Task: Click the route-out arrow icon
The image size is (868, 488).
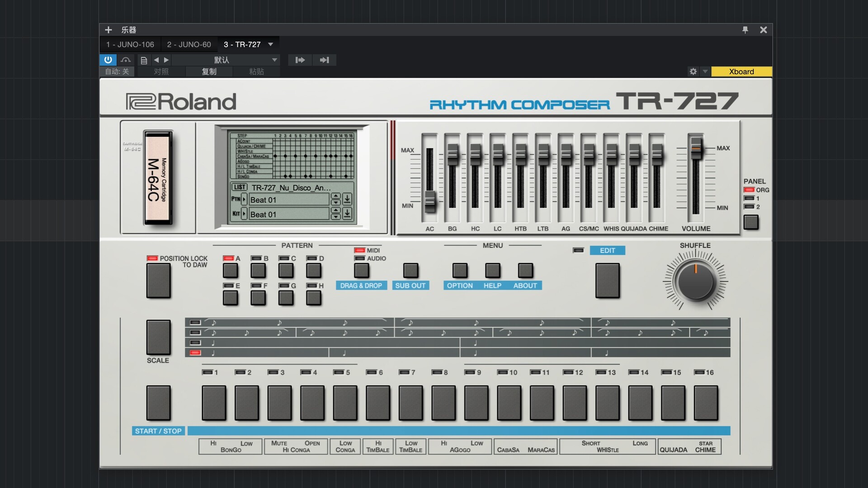Action: point(325,60)
